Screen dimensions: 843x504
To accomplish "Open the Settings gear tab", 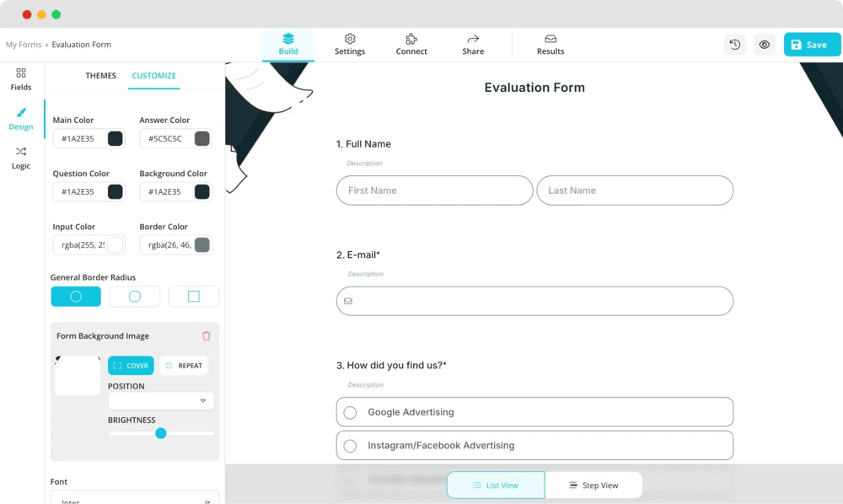I will click(350, 45).
